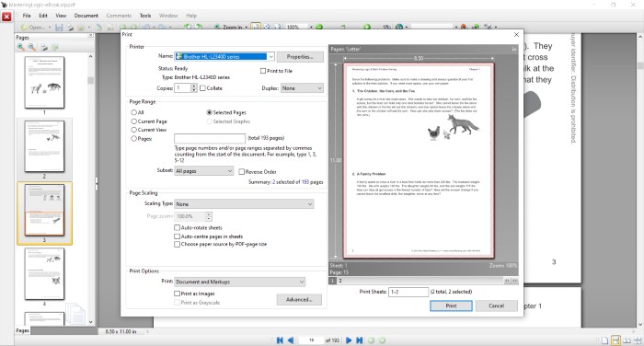This screenshot has width=644, height=346.
Task: Select page 1 thumbnail
Action: (44, 82)
